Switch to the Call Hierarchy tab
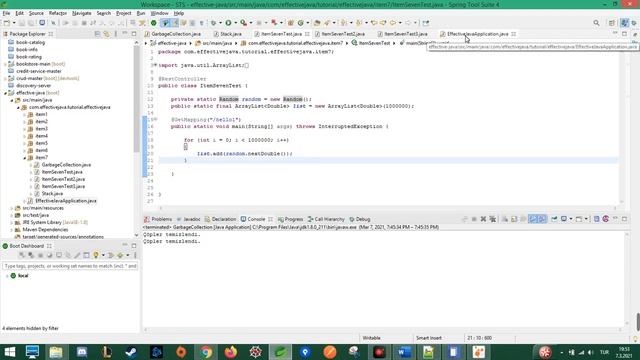This screenshot has width=640, height=360. (326, 219)
